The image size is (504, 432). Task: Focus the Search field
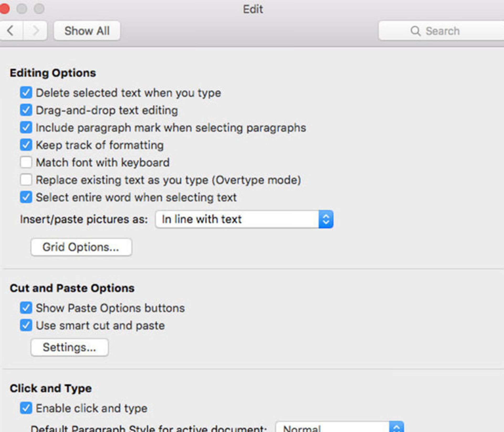[x=441, y=31]
